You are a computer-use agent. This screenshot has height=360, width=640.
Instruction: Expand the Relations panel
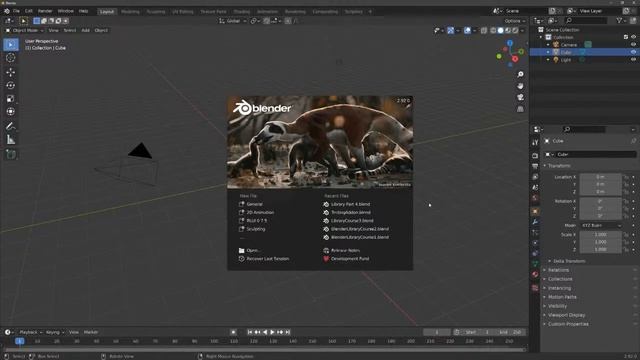(558, 270)
